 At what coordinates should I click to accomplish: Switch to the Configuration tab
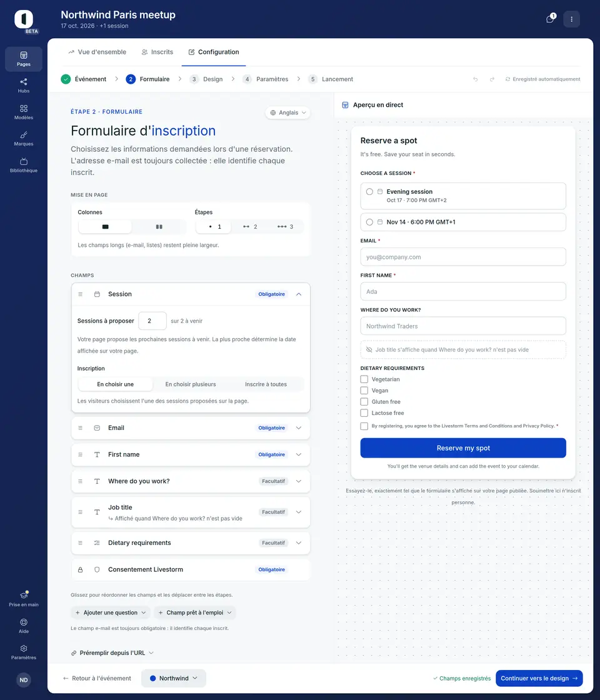[x=214, y=52]
